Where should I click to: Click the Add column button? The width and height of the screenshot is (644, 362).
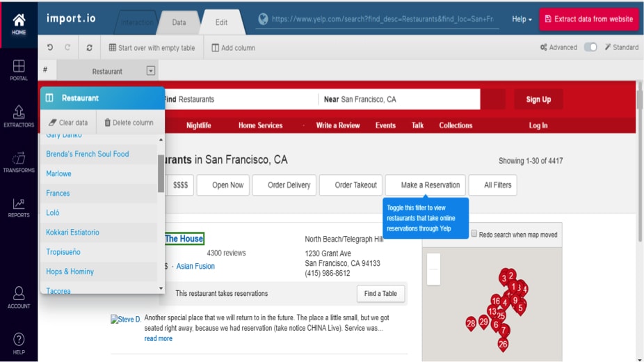point(233,47)
